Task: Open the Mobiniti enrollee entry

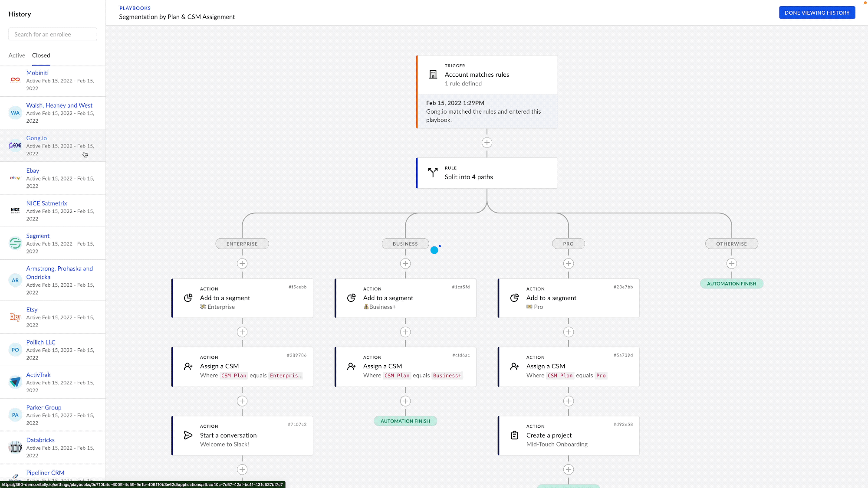Action: [53, 81]
